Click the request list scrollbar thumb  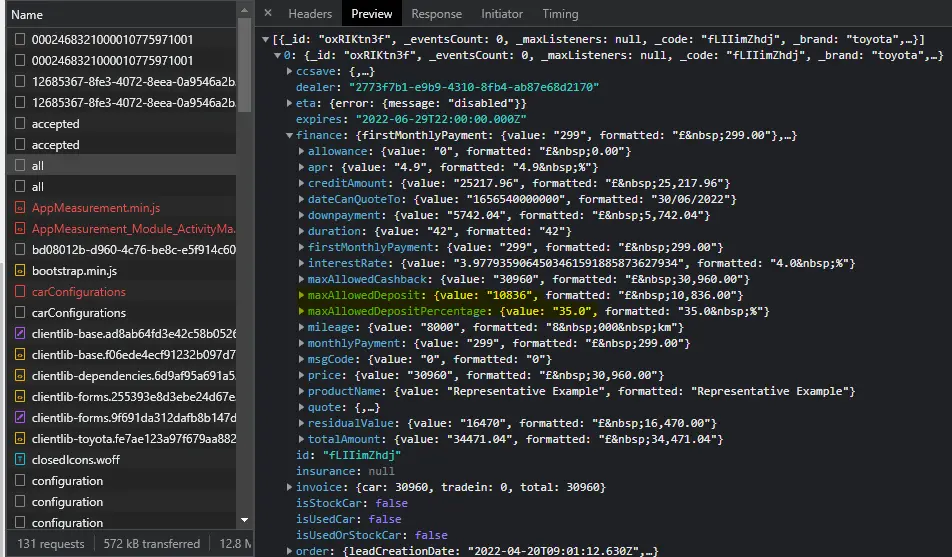(245, 64)
